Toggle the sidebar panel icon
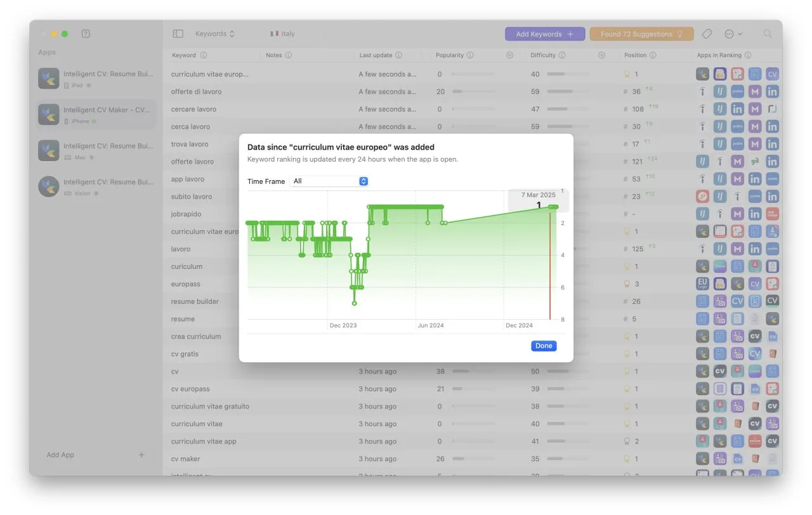 pyautogui.click(x=178, y=34)
